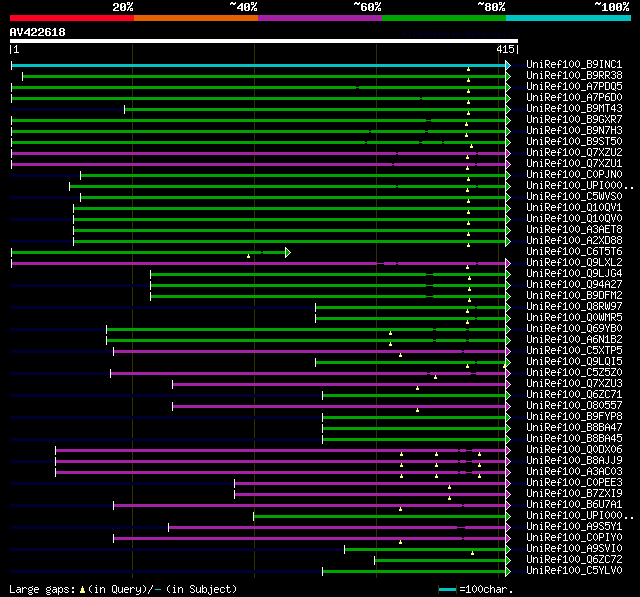Image resolution: width=640 pixels, height=597 pixels.
Task: Click the white start tick of B9RR38 alignment
Action: (x=22, y=76)
